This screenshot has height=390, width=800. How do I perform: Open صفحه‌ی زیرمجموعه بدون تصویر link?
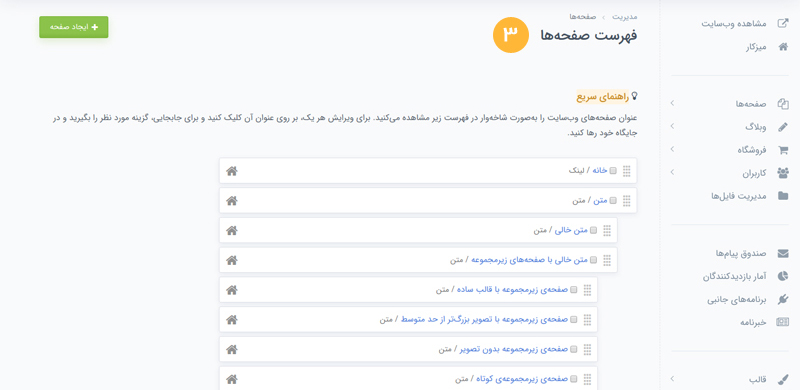pyautogui.click(x=514, y=350)
